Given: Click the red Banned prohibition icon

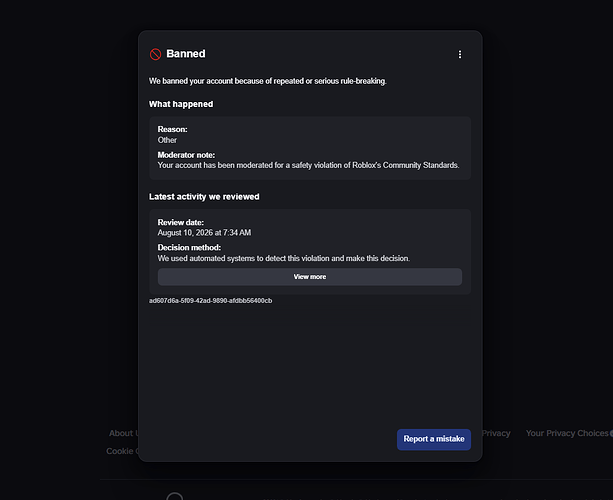Looking at the screenshot, I should pyautogui.click(x=155, y=54).
